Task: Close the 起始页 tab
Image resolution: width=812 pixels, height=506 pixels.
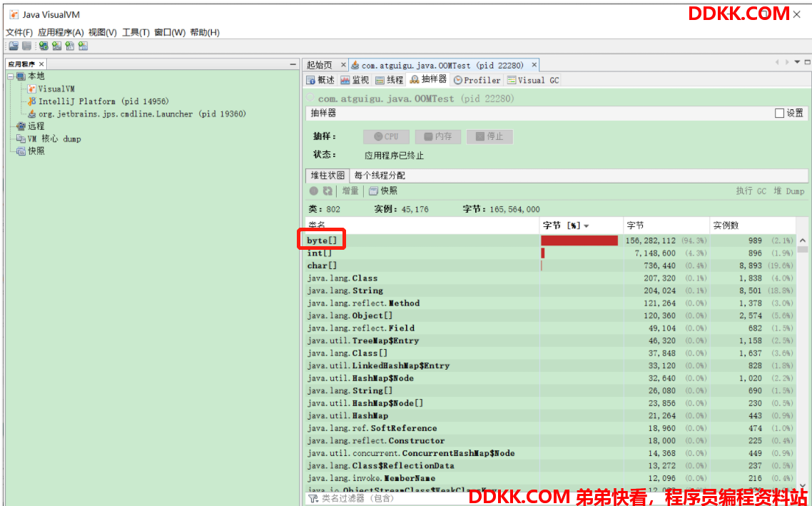Action: (342, 65)
